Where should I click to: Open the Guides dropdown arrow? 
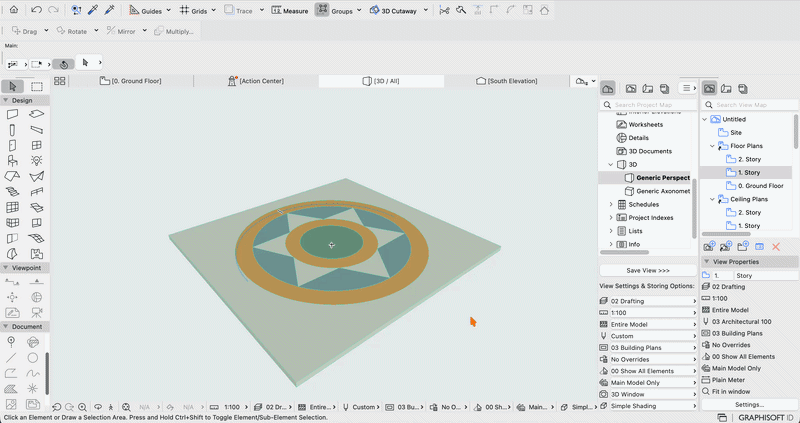click(x=168, y=10)
